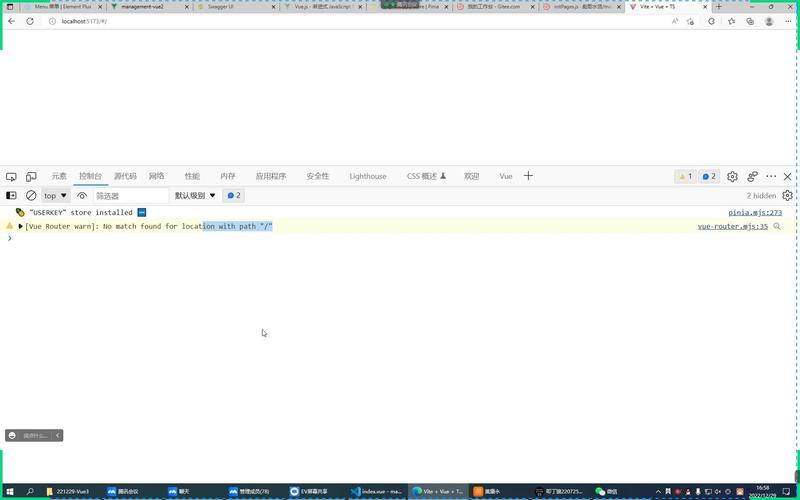Viewport: 800px width, 500px height.
Task: Open 221229-Vue3 folder in taskbar
Action: click(68, 491)
